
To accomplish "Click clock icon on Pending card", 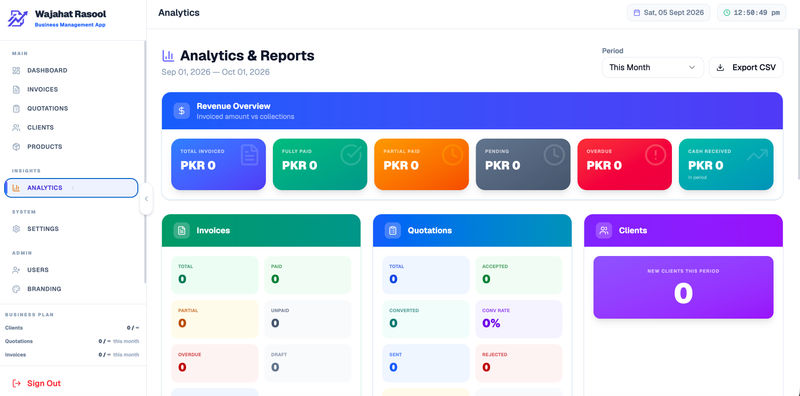I will [x=554, y=155].
